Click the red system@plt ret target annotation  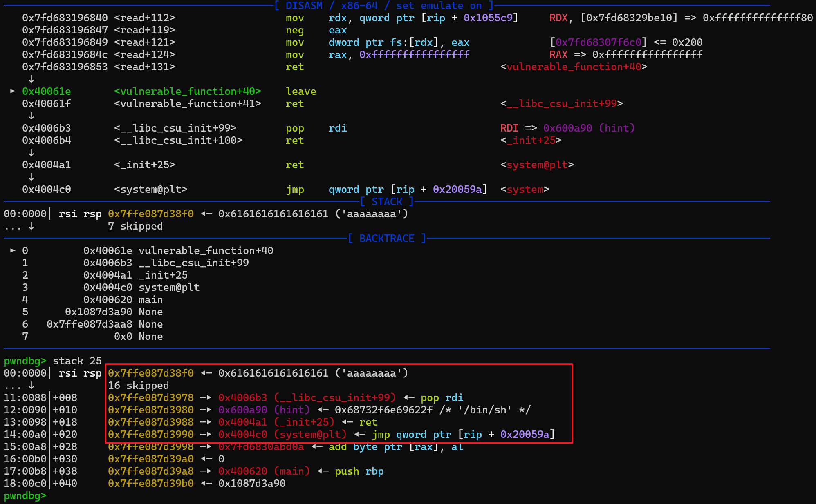point(537,165)
